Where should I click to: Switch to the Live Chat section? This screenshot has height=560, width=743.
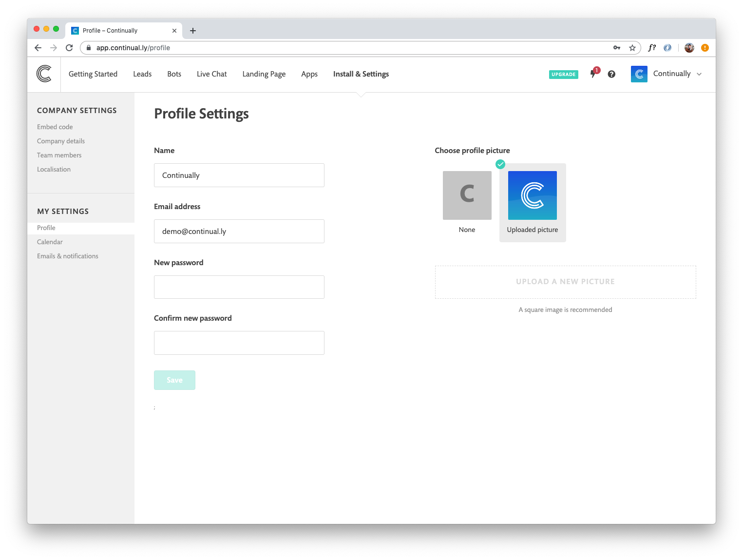(211, 74)
